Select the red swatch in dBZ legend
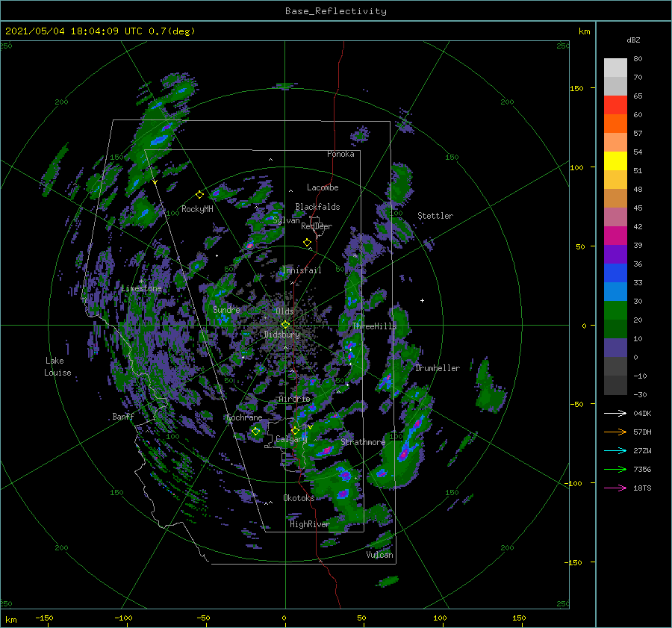The width and height of the screenshot is (672, 628). pyautogui.click(x=615, y=105)
